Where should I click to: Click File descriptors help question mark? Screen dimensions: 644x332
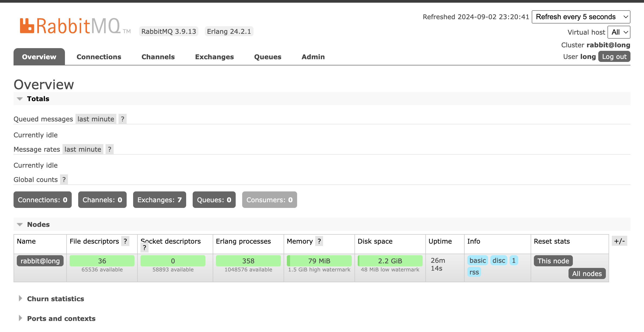click(125, 241)
